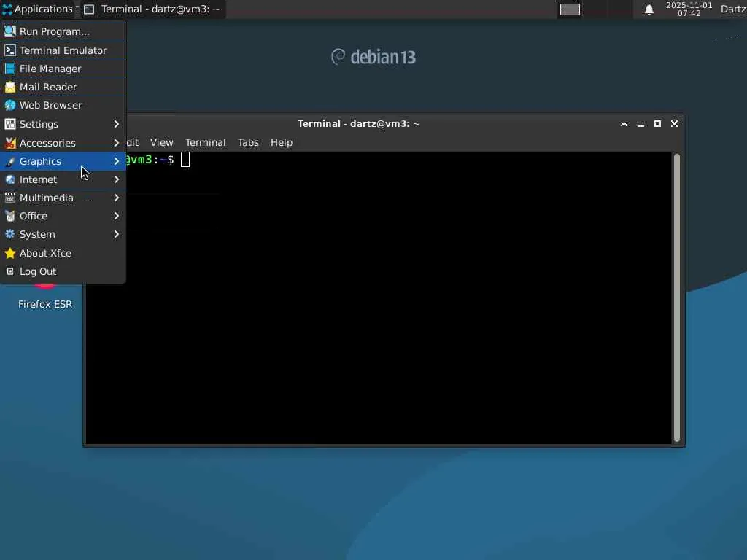The image size is (747, 560).
Task: Select Terminal Emulator menu entry label
Action: pyautogui.click(x=63, y=50)
